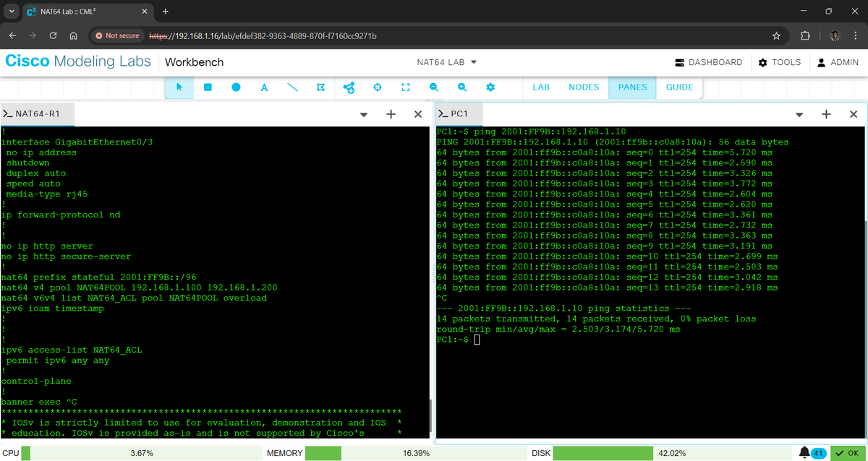Open workbench settings gear

pos(490,87)
